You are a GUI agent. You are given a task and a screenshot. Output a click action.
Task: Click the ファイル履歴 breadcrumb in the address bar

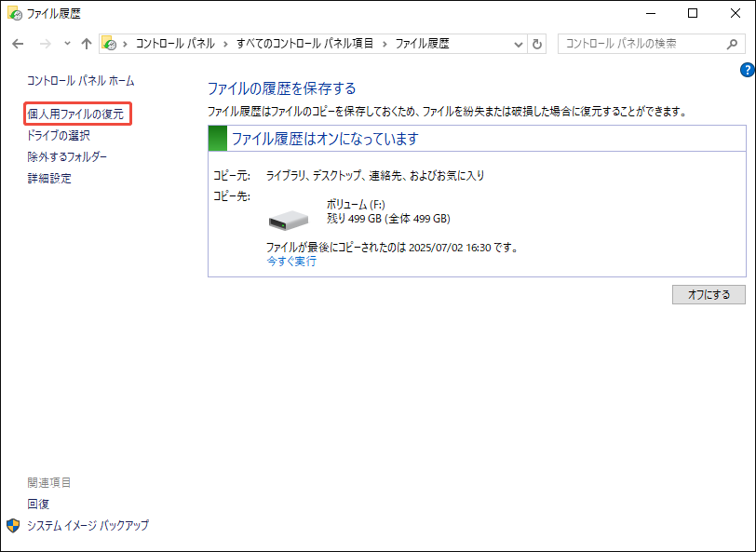coord(423,44)
